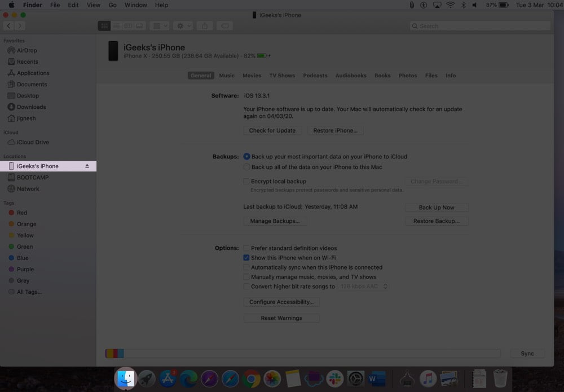Select back up all data to this Mac
The width and height of the screenshot is (564, 392).
pos(246,167)
